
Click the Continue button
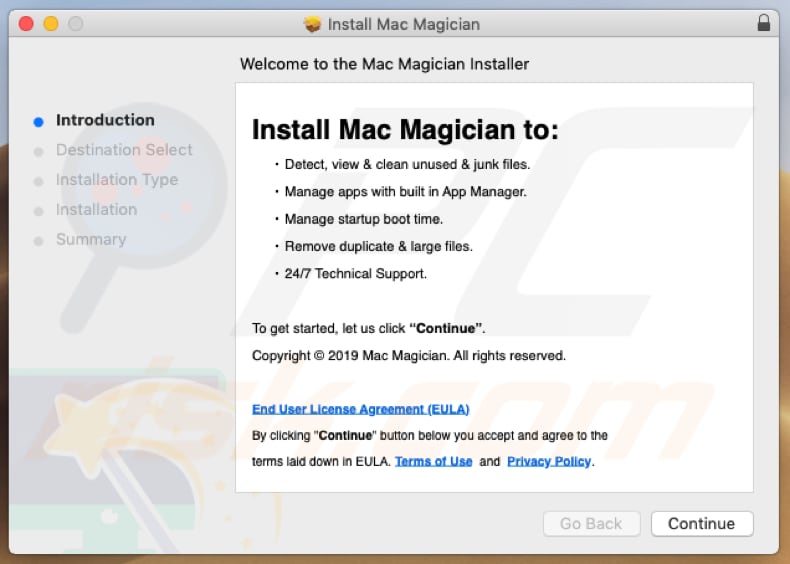[x=702, y=524]
